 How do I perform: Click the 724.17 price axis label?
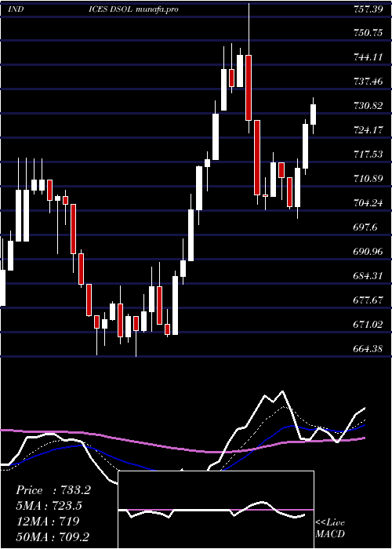click(x=366, y=130)
